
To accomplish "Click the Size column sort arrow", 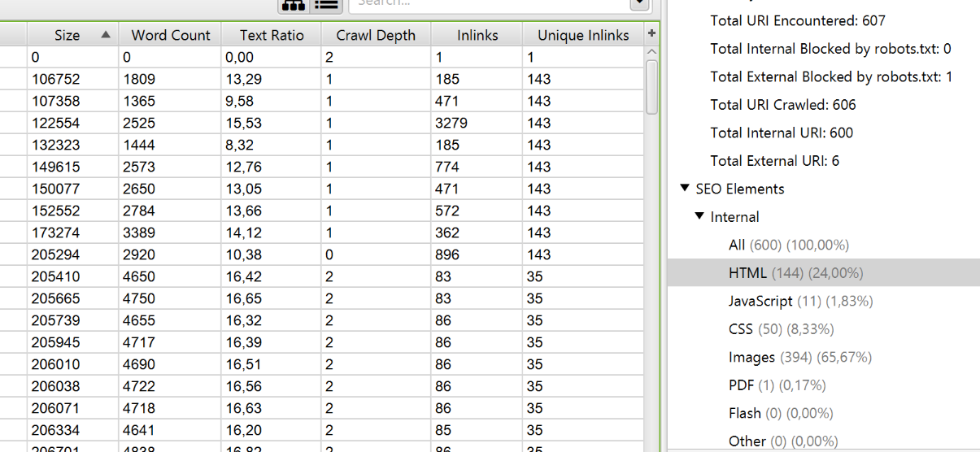I will (106, 35).
